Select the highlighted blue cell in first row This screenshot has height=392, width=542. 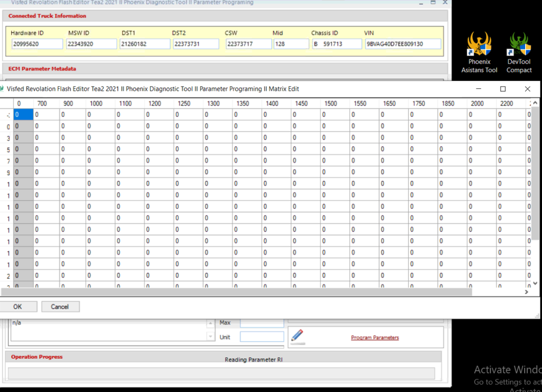pyautogui.click(x=23, y=114)
